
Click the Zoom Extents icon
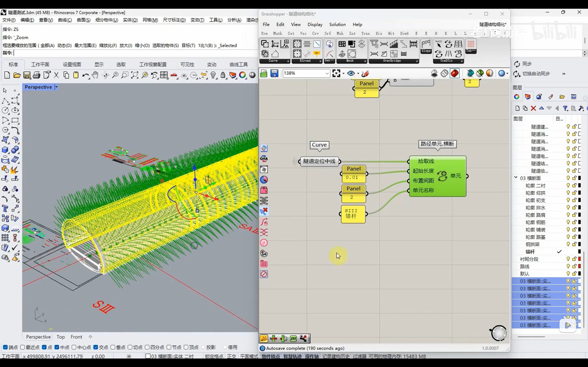pos(135,75)
